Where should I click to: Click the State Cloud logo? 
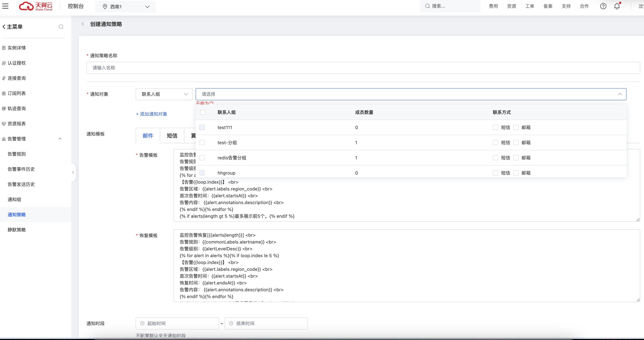[x=36, y=6]
